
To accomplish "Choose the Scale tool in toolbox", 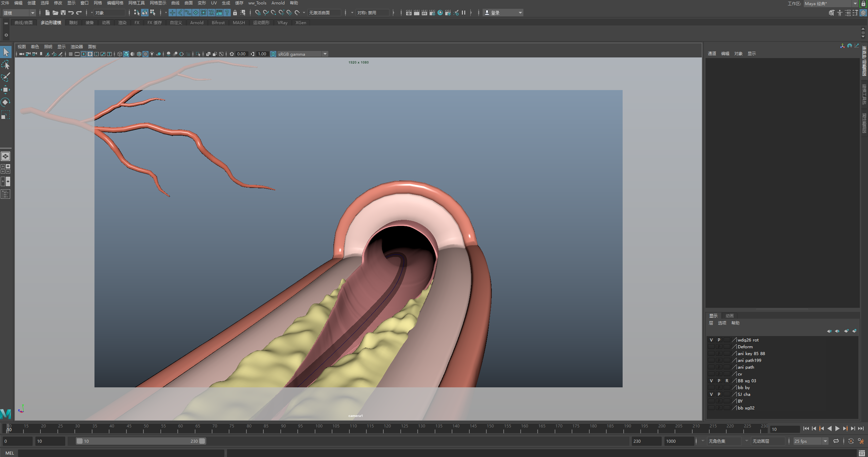I will pyautogui.click(x=6, y=115).
